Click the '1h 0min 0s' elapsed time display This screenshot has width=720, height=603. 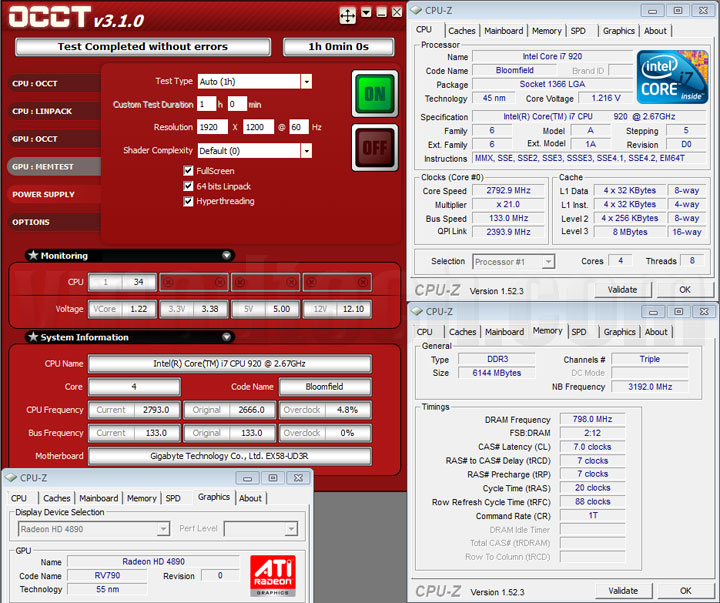[338, 47]
